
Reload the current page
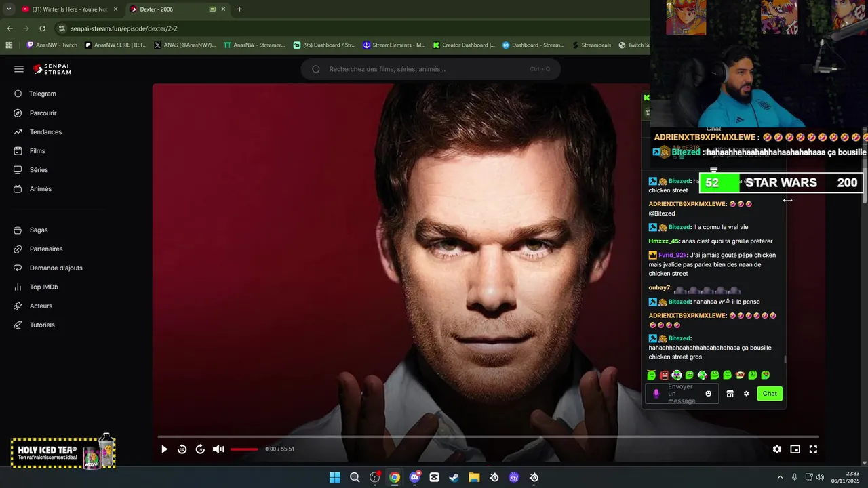[x=42, y=28]
